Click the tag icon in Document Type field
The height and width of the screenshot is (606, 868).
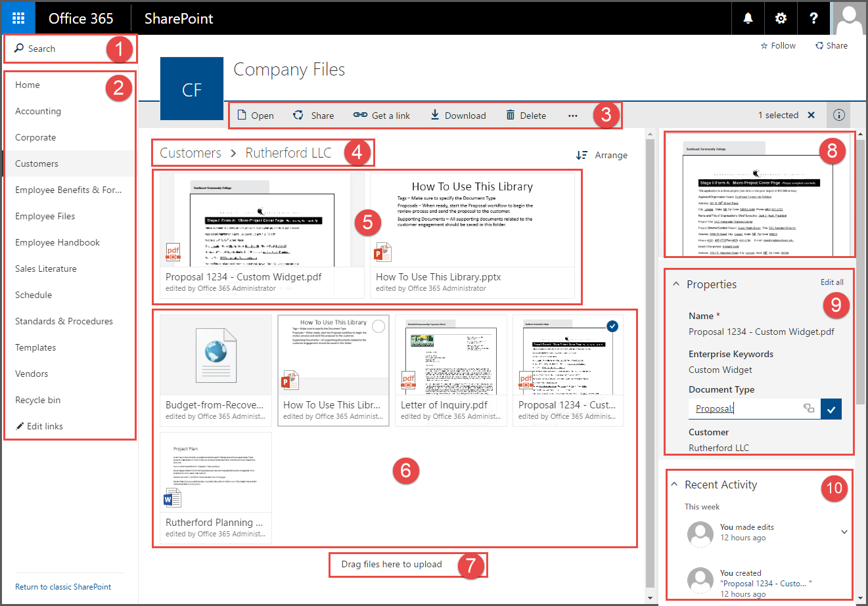tap(809, 408)
